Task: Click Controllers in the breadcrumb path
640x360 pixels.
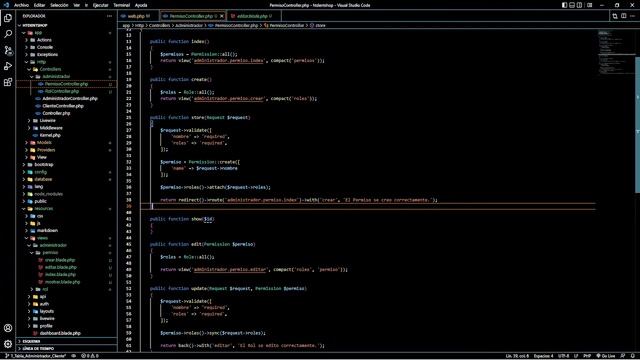Action: 159,25
